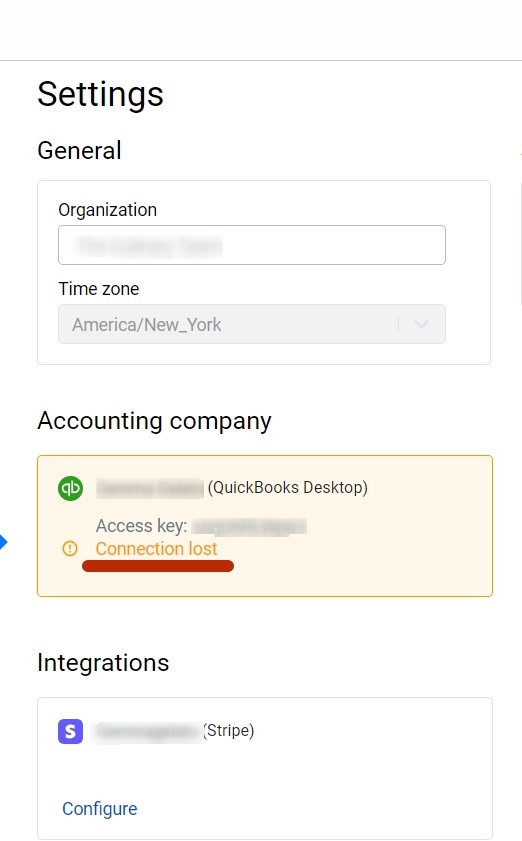This screenshot has width=522, height=841.
Task: Open the Configure link for Stripe
Action: (100, 808)
